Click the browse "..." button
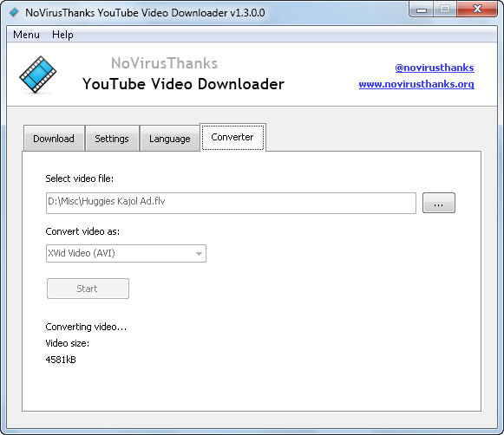 [438, 203]
